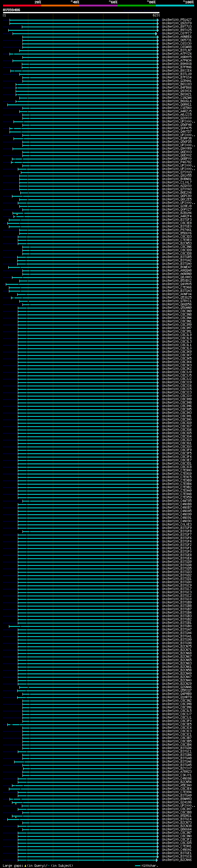This screenshot has height=868, width=197.
Task: Click the AV559486 query name label
Action: point(11,10)
